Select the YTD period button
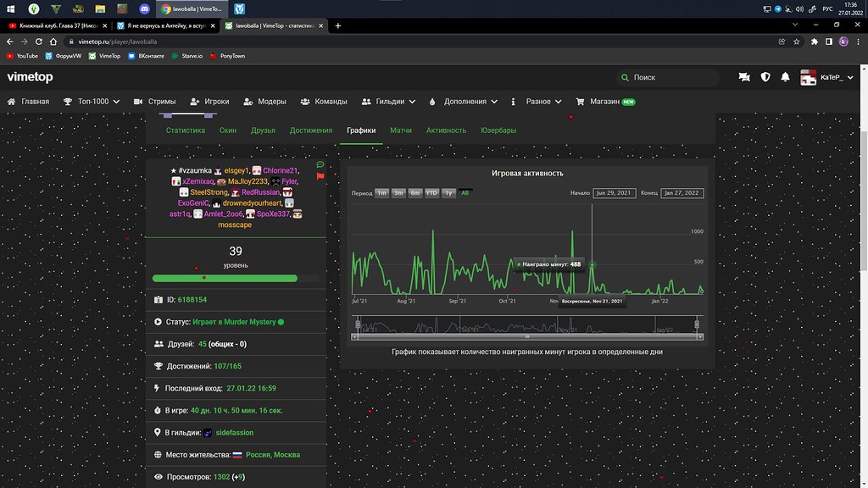 coord(431,193)
